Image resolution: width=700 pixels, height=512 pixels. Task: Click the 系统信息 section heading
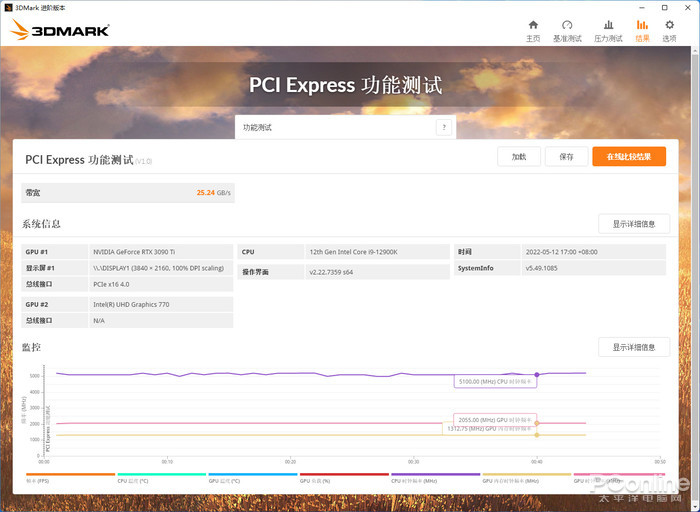point(41,224)
